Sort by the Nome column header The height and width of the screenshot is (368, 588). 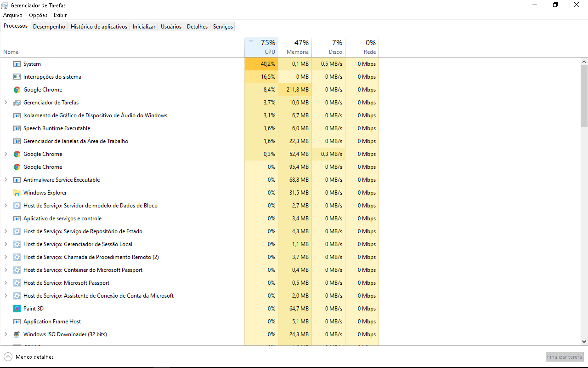point(122,47)
